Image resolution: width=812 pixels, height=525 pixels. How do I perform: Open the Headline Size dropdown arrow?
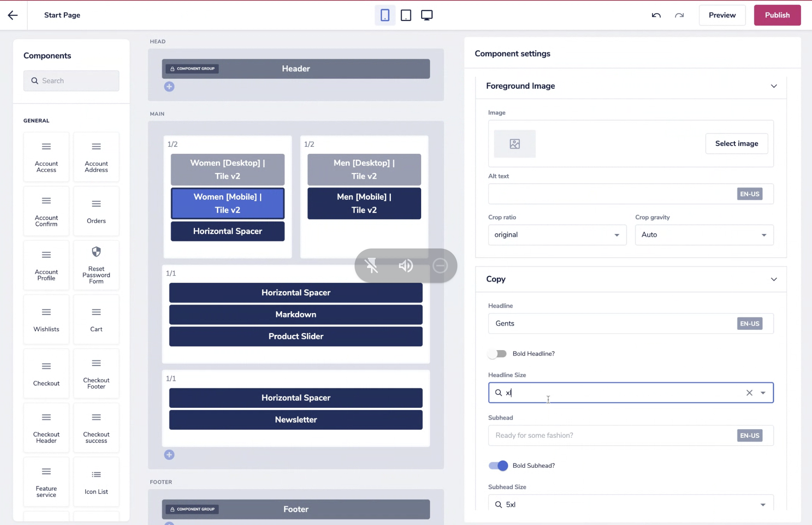[763, 393]
